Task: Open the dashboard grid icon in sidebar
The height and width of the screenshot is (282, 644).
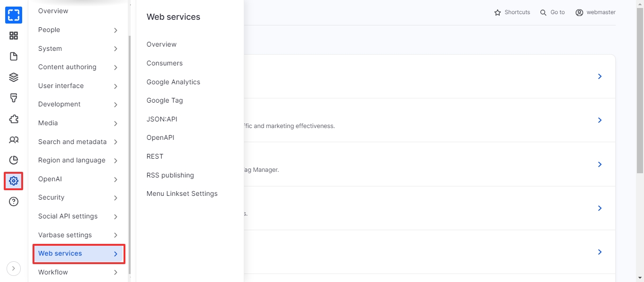Action: click(x=14, y=36)
